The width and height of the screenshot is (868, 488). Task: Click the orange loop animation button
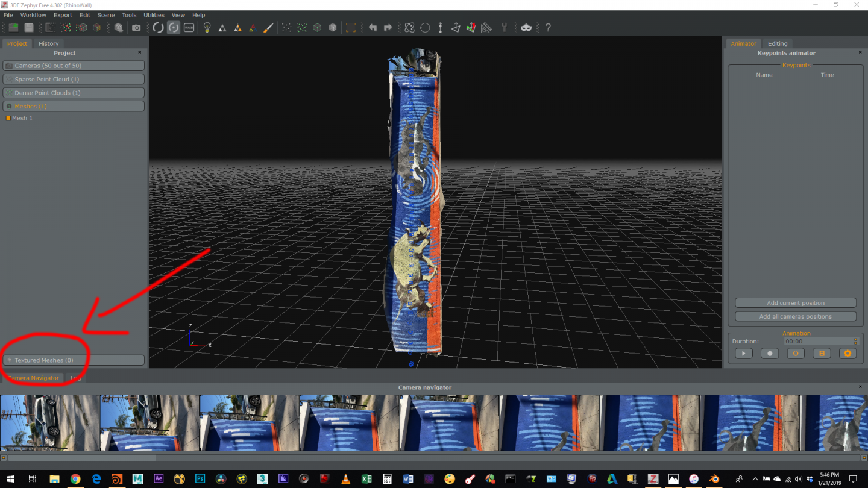796,354
